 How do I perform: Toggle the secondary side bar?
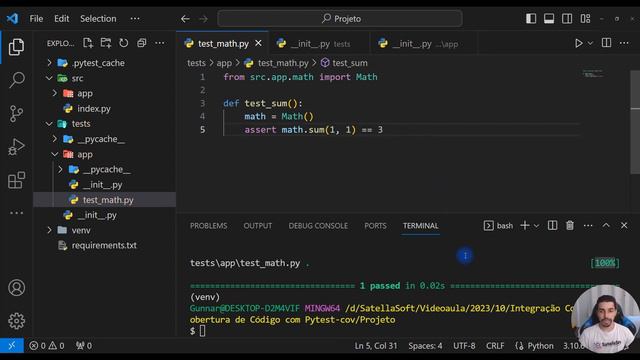[567, 18]
